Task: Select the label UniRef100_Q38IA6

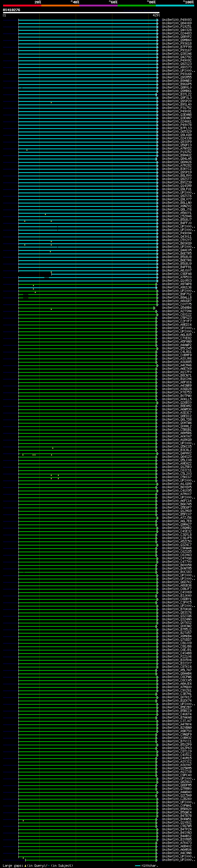Action: tap(177, 54)
